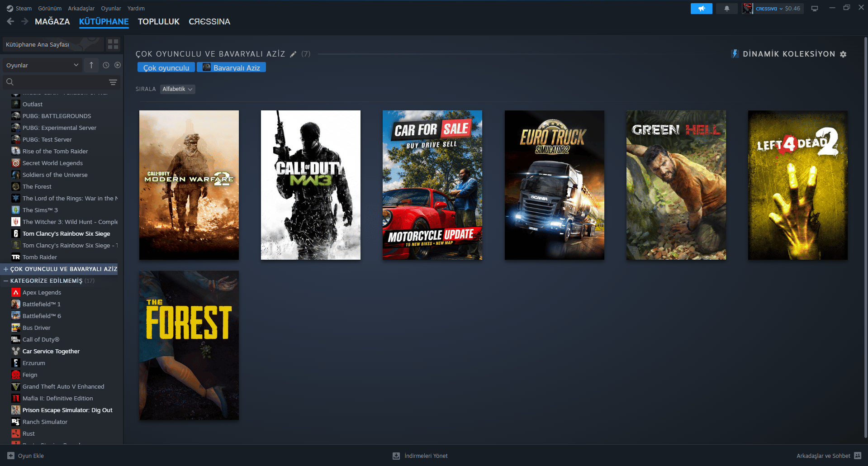Screen dimensions: 868x466
Task: Open the Oyunlar menu
Action: (111, 9)
